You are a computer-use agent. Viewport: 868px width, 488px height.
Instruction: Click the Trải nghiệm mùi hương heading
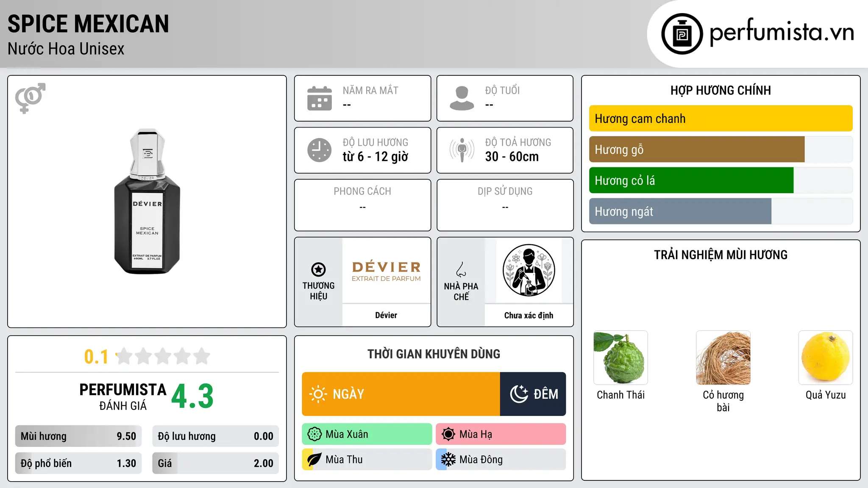(721, 255)
